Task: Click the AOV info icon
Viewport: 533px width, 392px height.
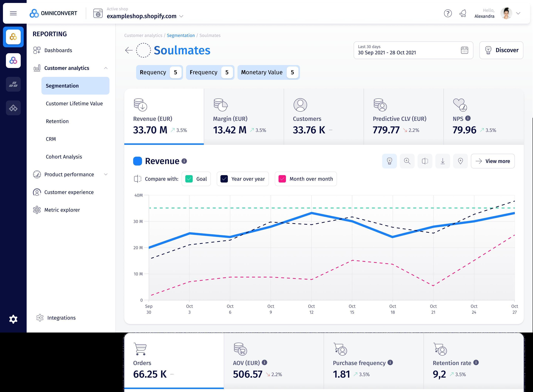Action: point(264,363)
